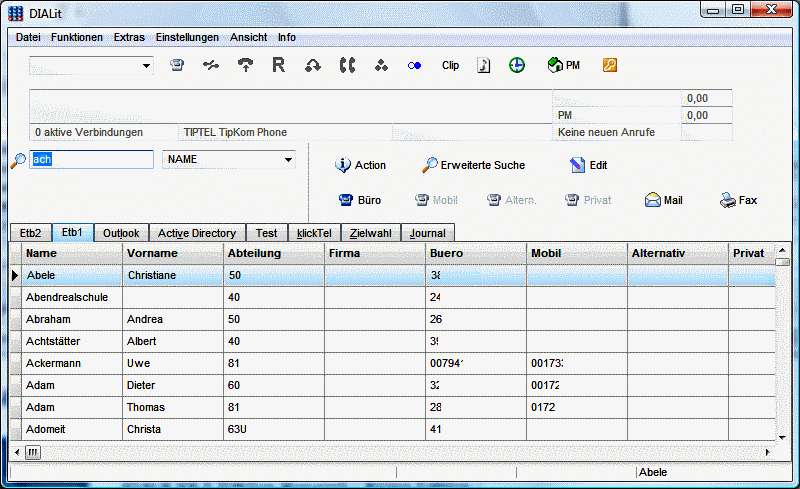Switch to the Journal tab

coord(428,233)
